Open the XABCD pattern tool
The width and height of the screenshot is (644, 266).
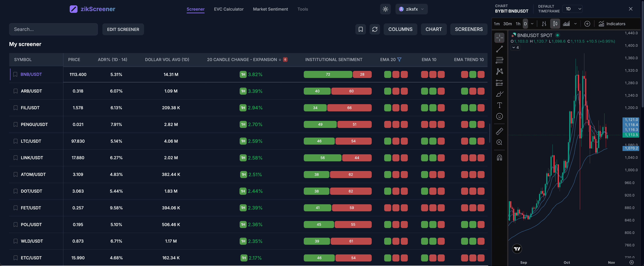click(499, 72)
